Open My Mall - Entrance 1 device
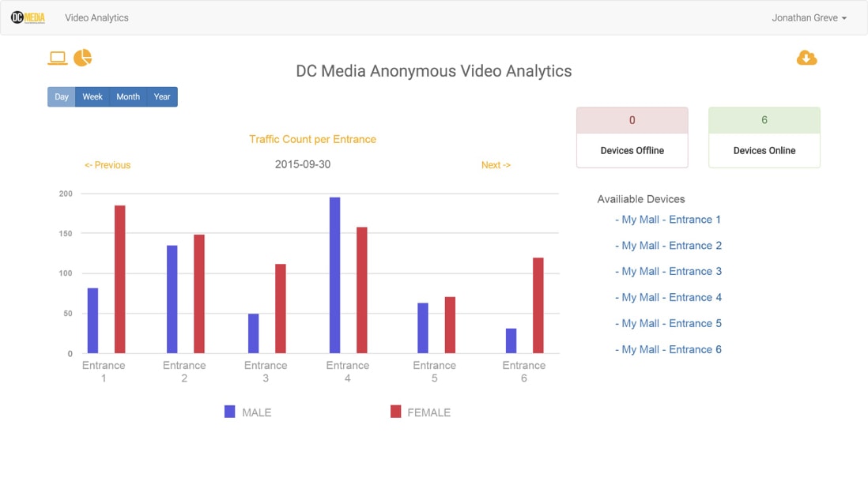 pyautogui.click(x=668, y=220)
